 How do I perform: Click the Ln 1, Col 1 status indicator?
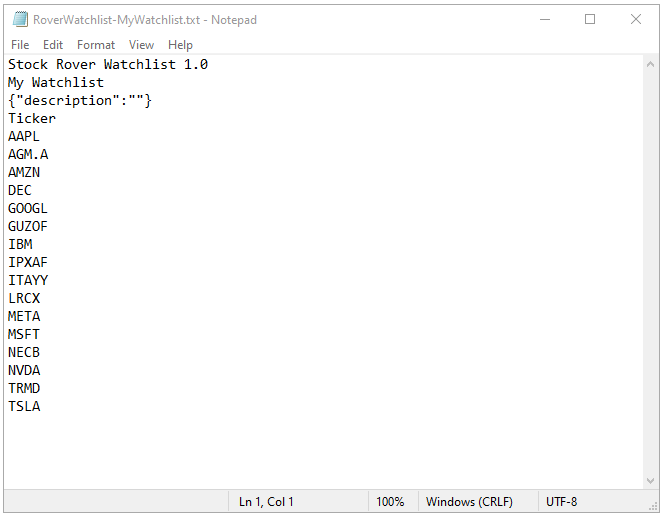[x=266, y=502]
